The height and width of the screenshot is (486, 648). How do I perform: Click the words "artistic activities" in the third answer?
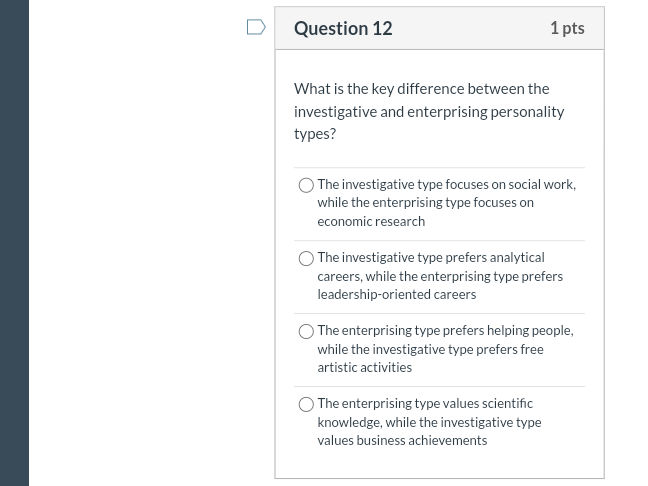pos(364,367)
